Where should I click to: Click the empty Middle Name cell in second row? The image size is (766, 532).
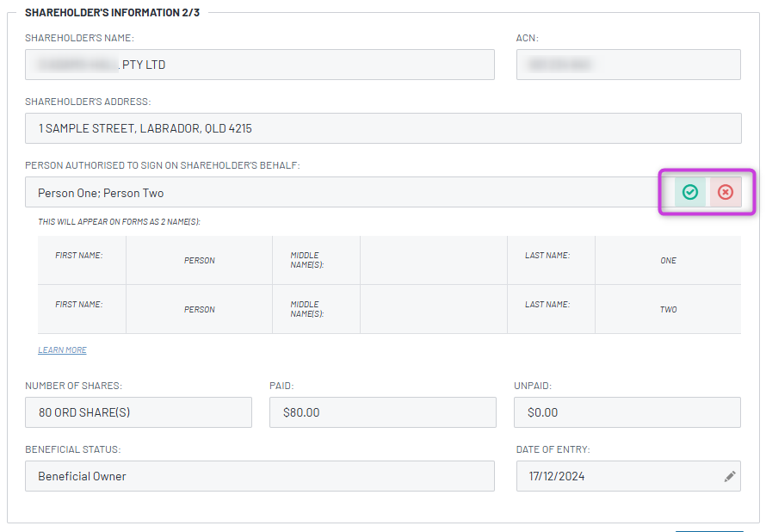click(x=433, y=309)
